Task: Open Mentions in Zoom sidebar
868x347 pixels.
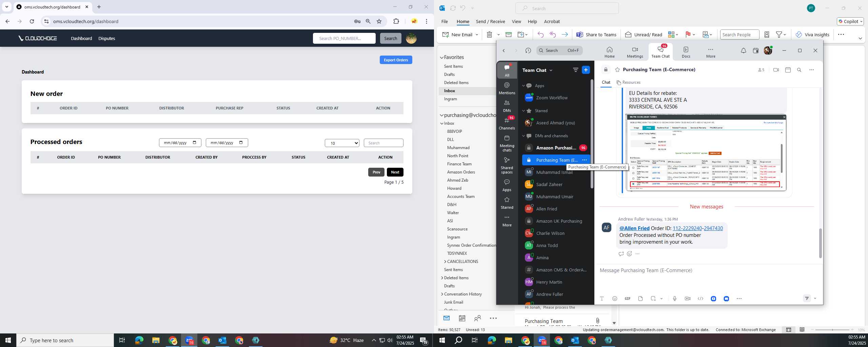Action: pyautogui.click(x=507, y=88)
